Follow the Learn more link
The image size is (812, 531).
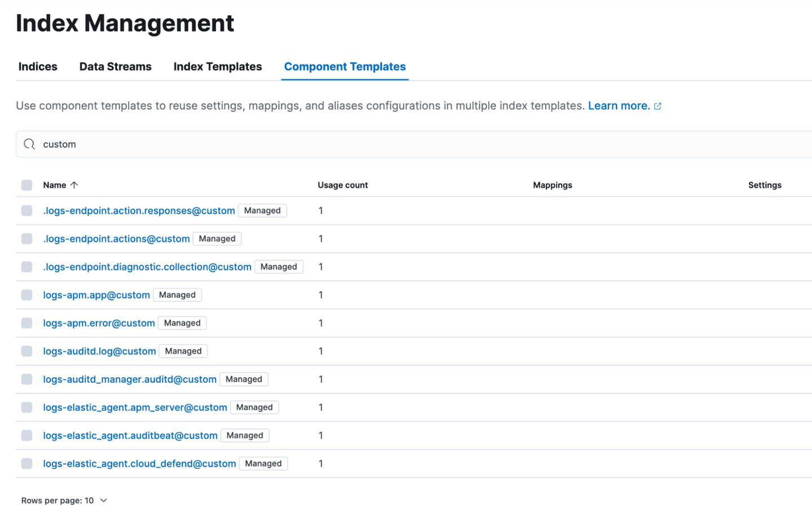(x=619, y=106)
